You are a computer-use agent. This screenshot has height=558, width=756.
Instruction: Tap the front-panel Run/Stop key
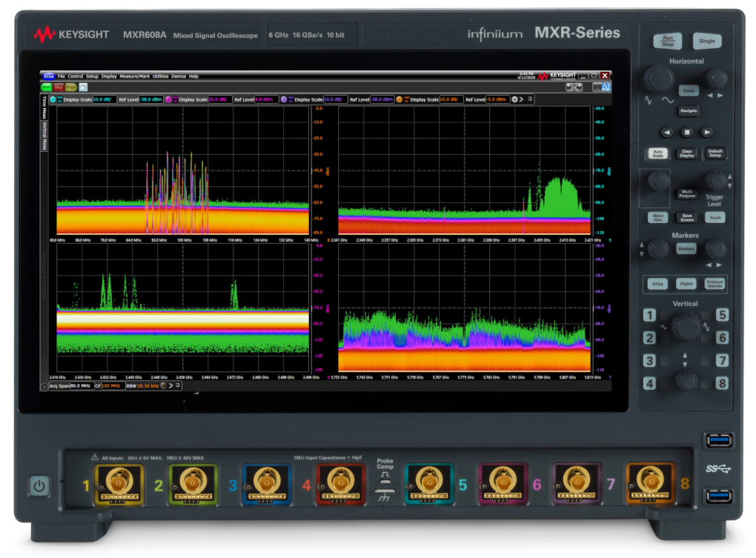point(668,41)
